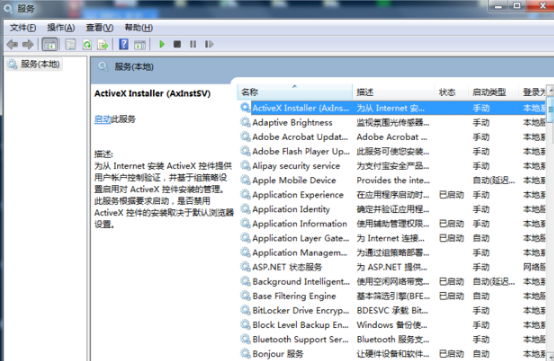554x361 pixels.
Task: Select the Application Identity service
Action: pyautogui.click(x=393, y=209)
